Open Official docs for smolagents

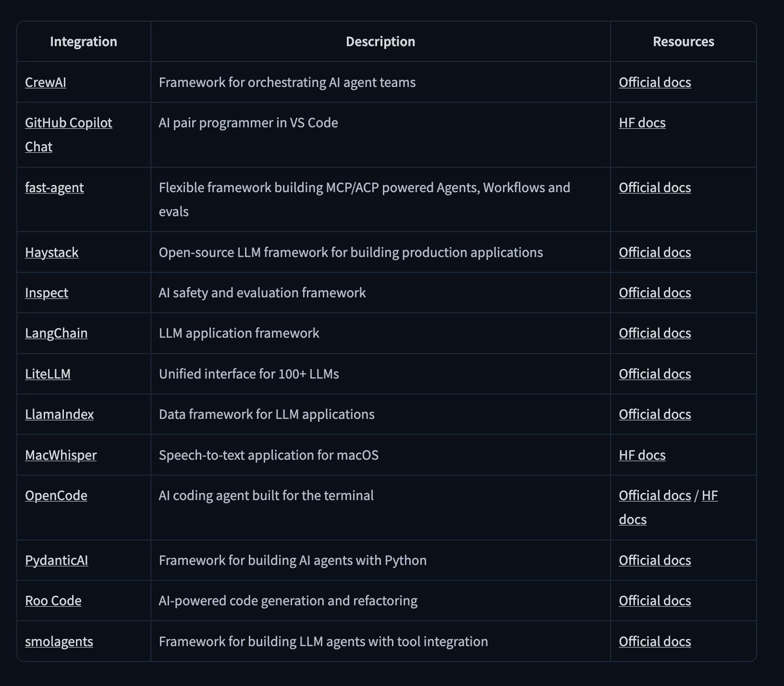click(655, 642)
